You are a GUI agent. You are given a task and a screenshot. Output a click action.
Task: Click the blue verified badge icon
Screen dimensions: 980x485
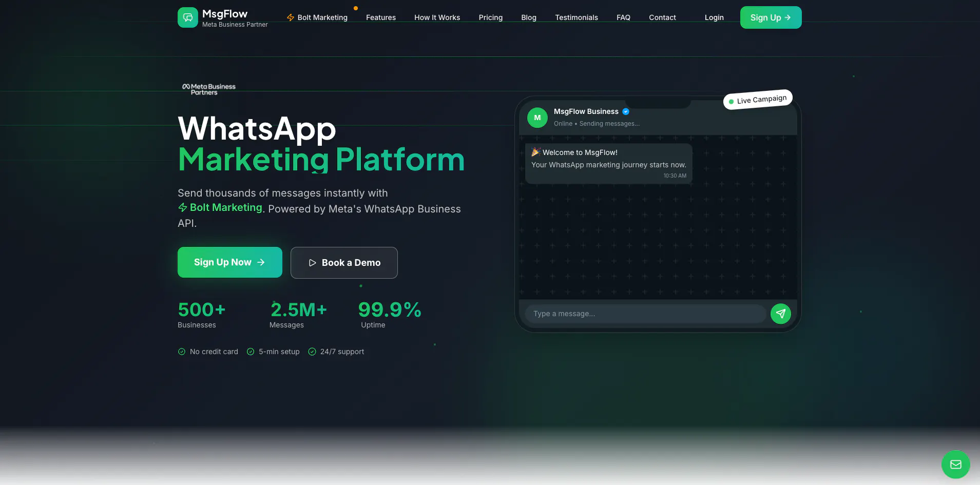[626, 111]
